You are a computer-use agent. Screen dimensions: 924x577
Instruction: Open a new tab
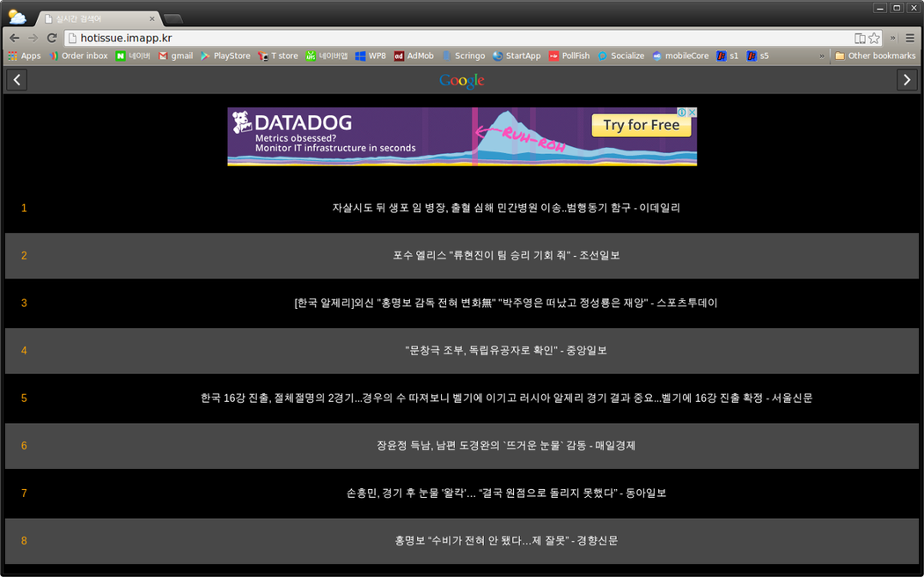pos(173,18)
